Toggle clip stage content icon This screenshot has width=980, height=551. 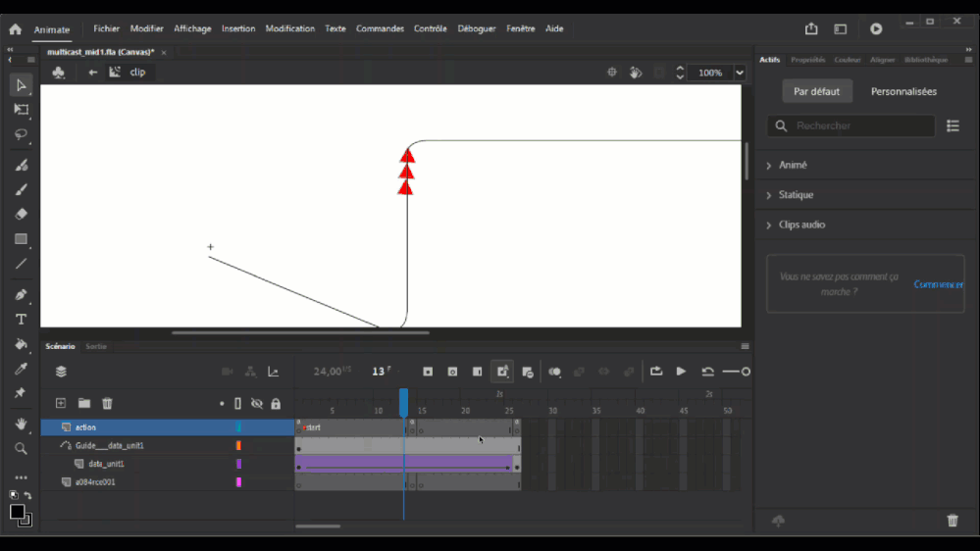pos(659,73)
